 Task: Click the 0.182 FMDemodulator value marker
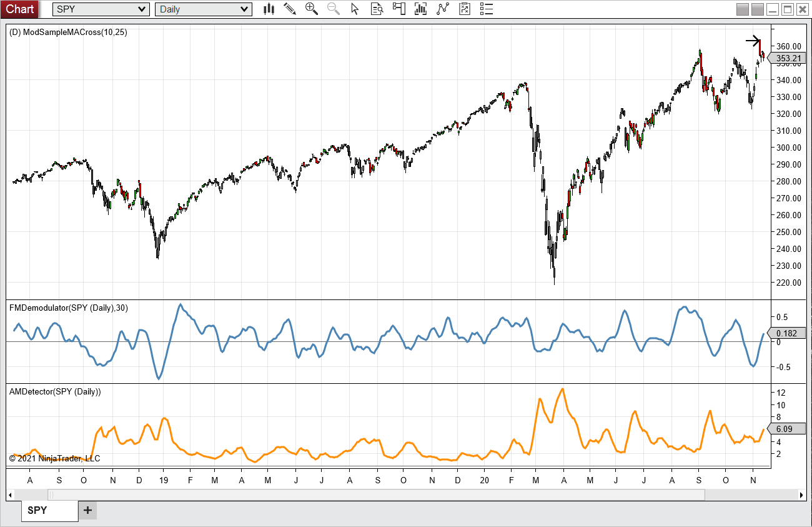[x=787, y=333]
